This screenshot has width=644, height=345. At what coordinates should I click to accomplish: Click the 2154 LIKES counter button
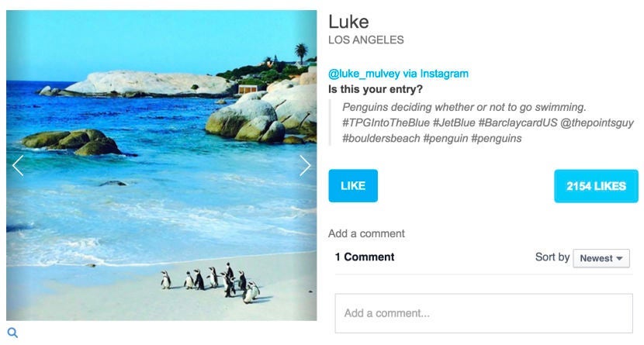[x=595, y=186]
